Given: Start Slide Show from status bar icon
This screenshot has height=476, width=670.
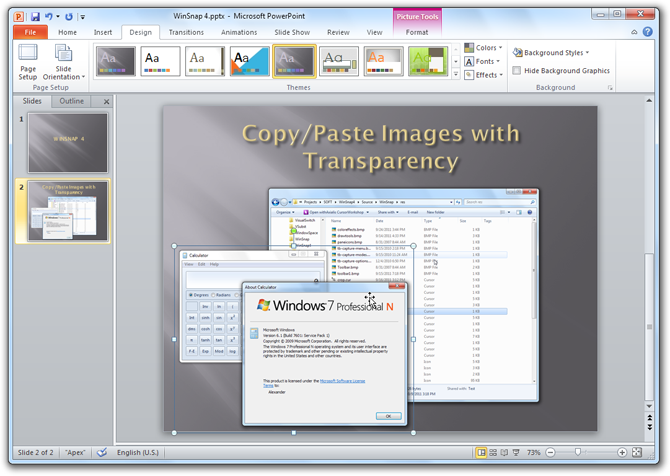Looking at the screenshot, I should (516, 452).
